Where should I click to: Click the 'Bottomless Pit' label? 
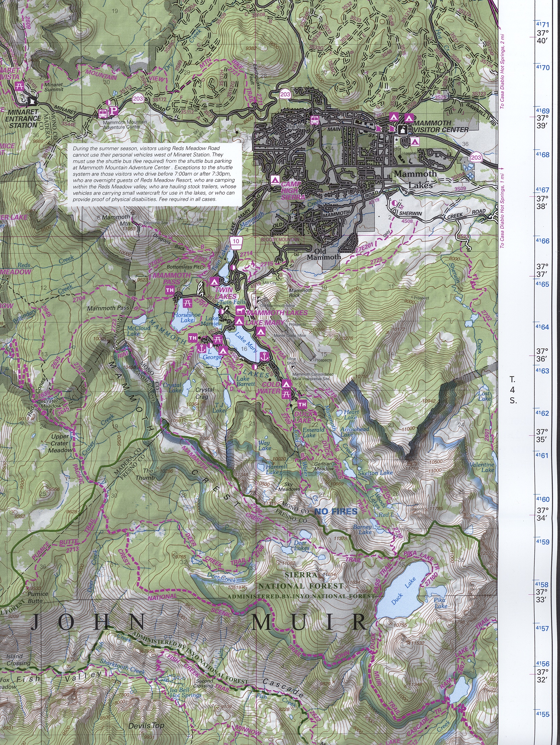(183, 267)
